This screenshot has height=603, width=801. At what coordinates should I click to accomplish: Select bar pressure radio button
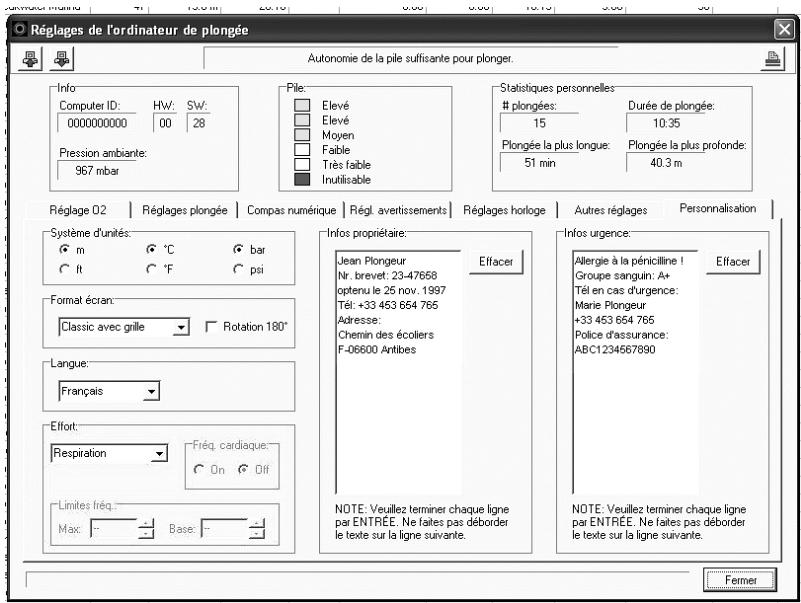tap(238, 249)
